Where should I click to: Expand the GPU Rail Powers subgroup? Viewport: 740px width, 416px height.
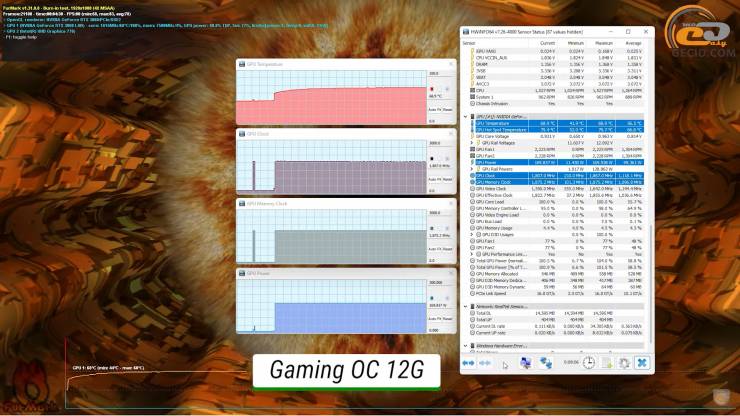point(471,169)
